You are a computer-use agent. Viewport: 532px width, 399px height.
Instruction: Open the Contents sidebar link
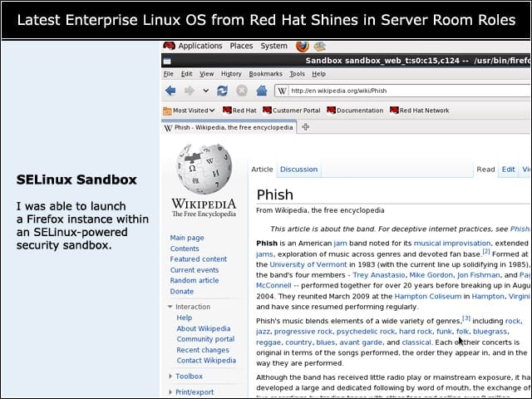click(x=185, y=249)
